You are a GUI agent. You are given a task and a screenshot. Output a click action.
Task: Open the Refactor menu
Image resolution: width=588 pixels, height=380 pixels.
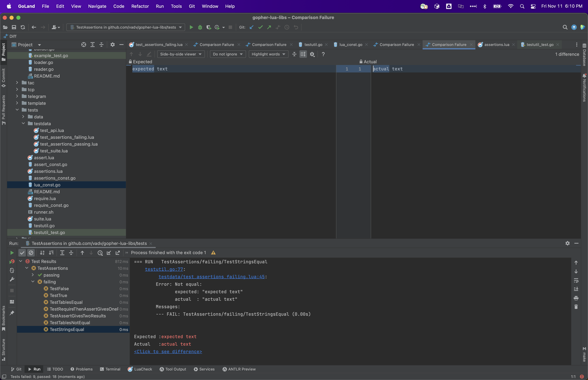click(x=140, y=6)
